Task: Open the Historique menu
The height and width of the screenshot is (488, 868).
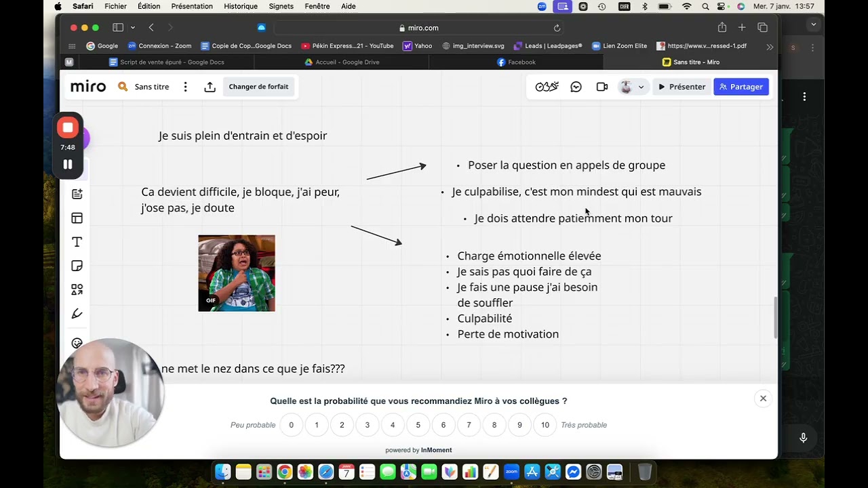Action: click(x=241, y=6)
